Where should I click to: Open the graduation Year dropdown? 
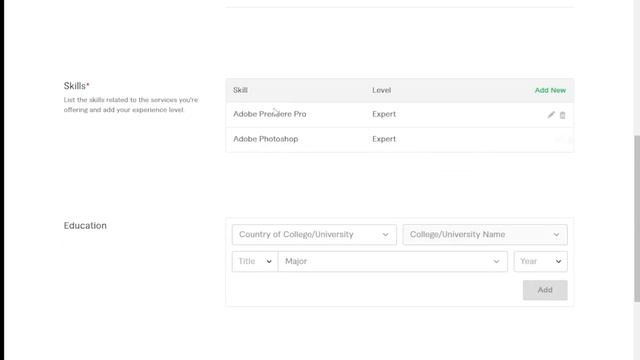click(x=540, y=261)
